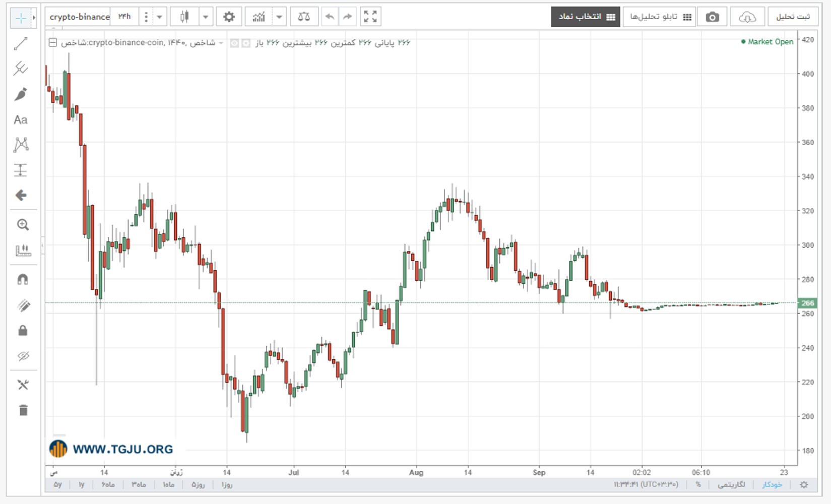The image size is (831, 504).
Task: Toggle magnet mode
Action: tap(23, 280)
